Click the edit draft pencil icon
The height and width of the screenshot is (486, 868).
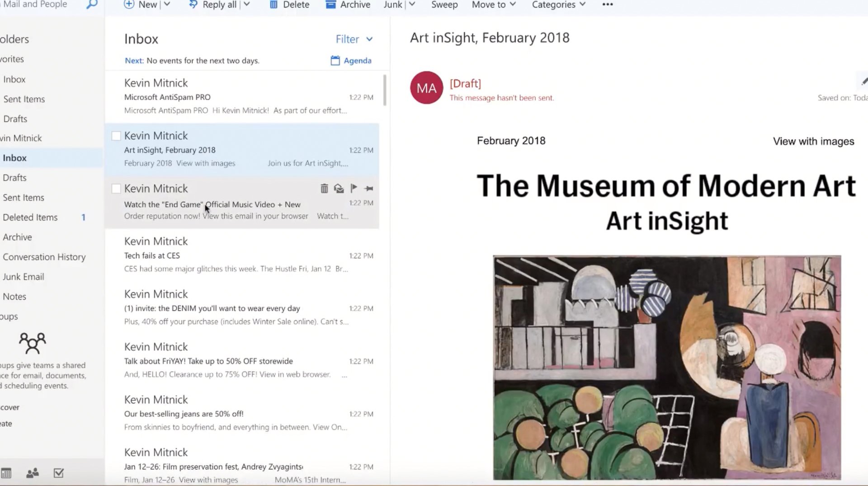pos(863,81)
